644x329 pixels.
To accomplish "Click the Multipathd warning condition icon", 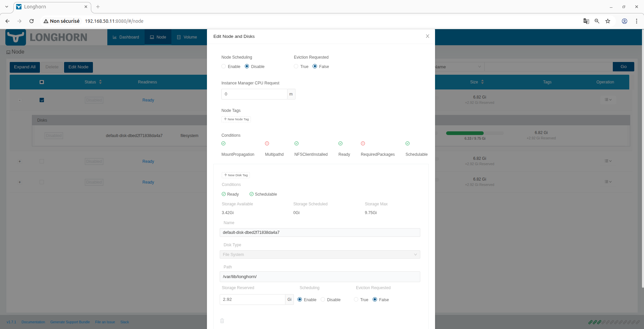I will tap(267, 143).
